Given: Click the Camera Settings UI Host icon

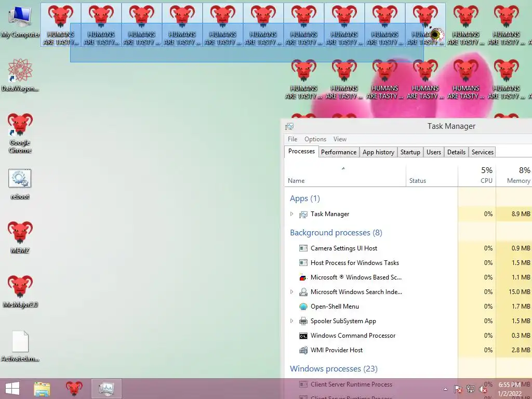Looking at the screenshot, I should 303,248.
